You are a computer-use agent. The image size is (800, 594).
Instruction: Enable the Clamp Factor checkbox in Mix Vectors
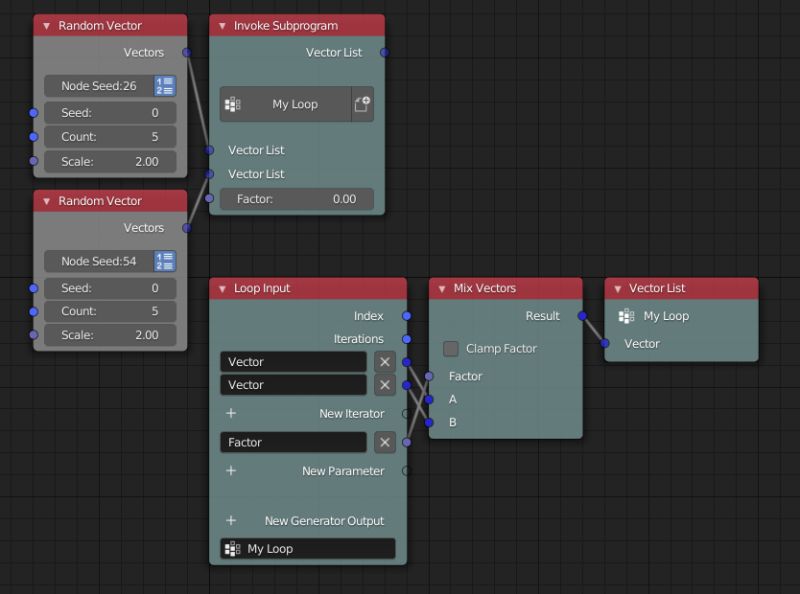[x=450, y=350]
